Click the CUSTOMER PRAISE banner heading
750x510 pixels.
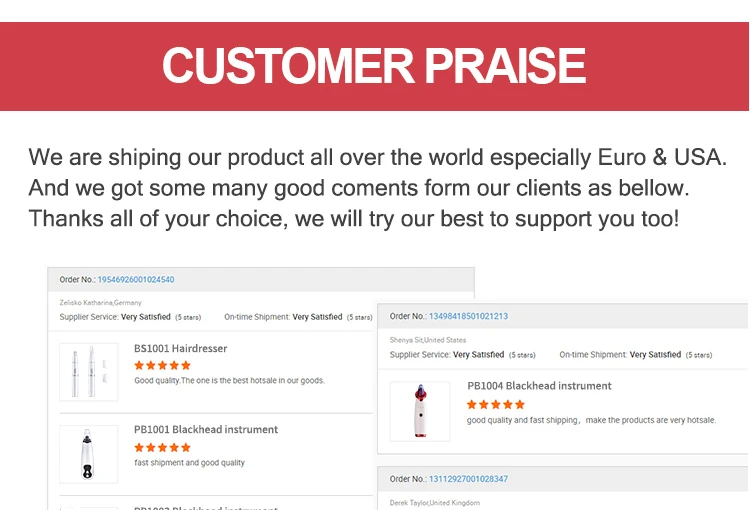[374, 65]
